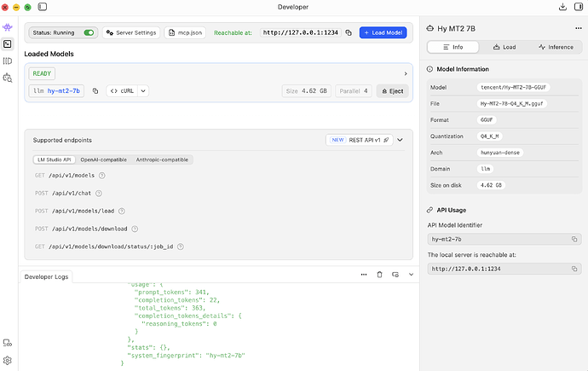This screenshot has height=371, width=588.
Task: Expand the cURL dropdown arrow
Action: [x=143, y=90]
